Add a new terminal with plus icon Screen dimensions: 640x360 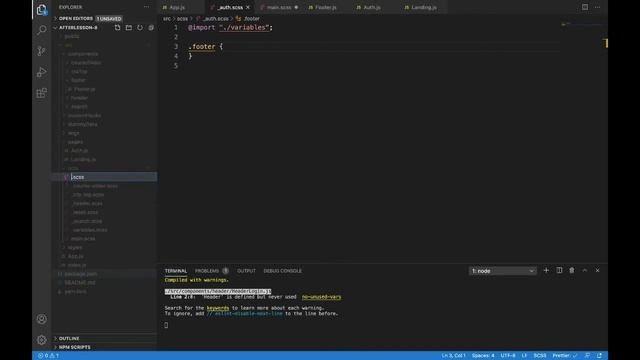[546, 270]
